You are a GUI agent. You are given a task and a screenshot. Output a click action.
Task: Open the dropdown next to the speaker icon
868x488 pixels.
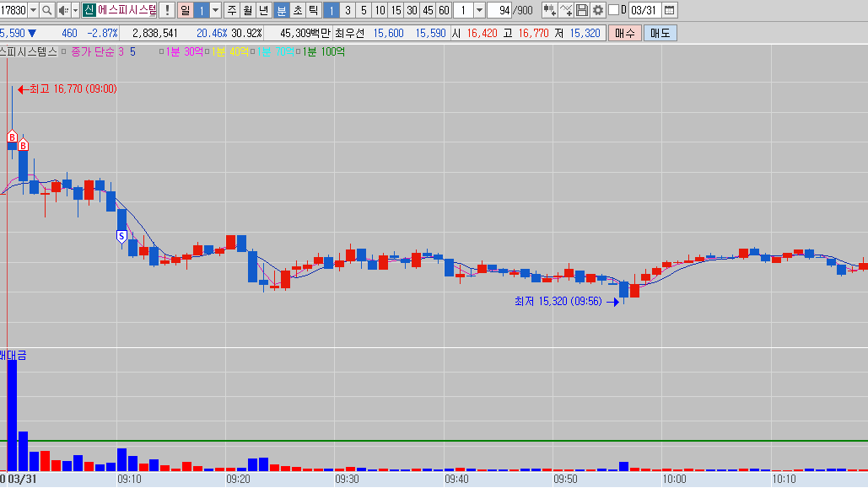pyautogui.click(x=74, y=10)
